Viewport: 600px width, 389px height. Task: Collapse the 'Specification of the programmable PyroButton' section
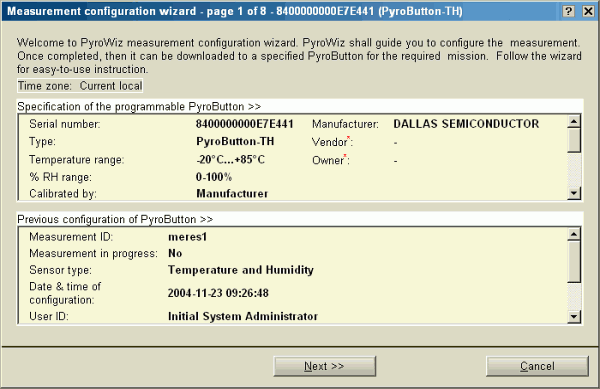139,106
